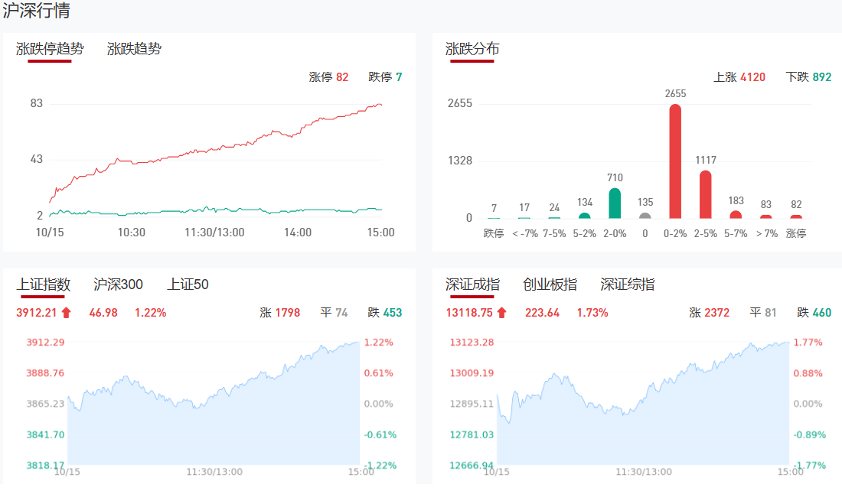Click the 下跌 892 summary label
The image size is (842, 504).
click(x=808, y=77)
